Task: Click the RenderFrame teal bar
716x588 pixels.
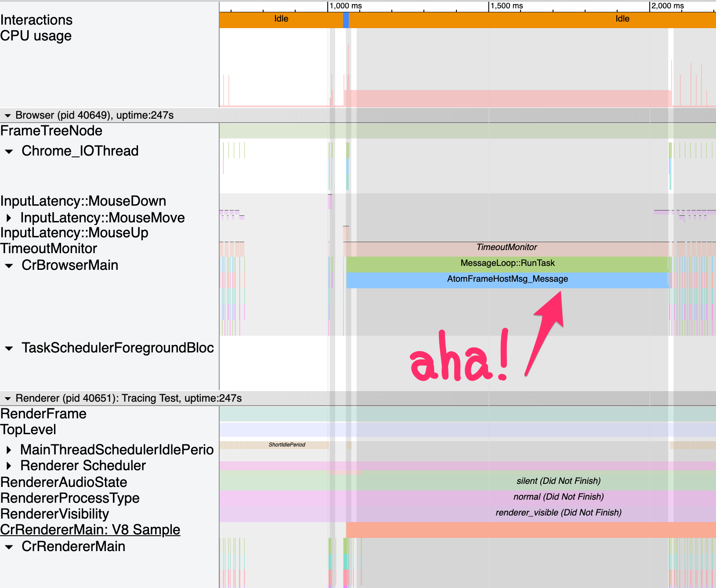Action: point(468,414)
